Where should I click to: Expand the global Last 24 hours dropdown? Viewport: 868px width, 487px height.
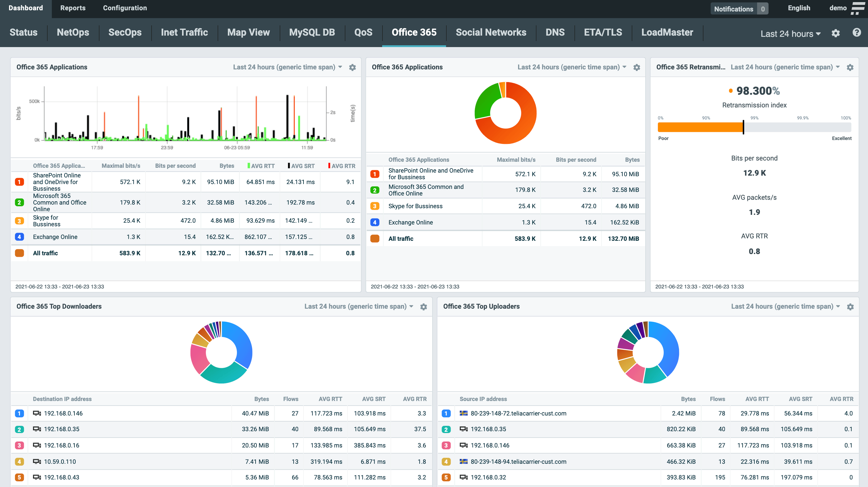click(790, 34)
